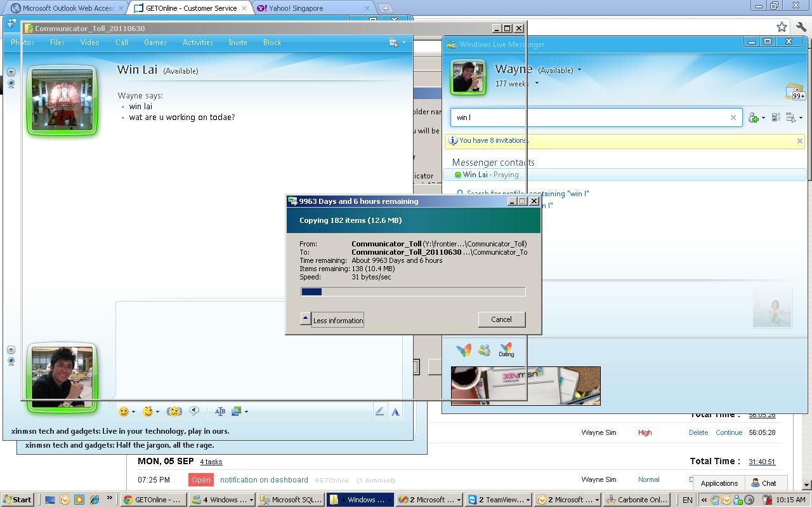The image size is (812, 508).
Task: Expand the background picker dropdown arrow
Action: pos(246,411)
